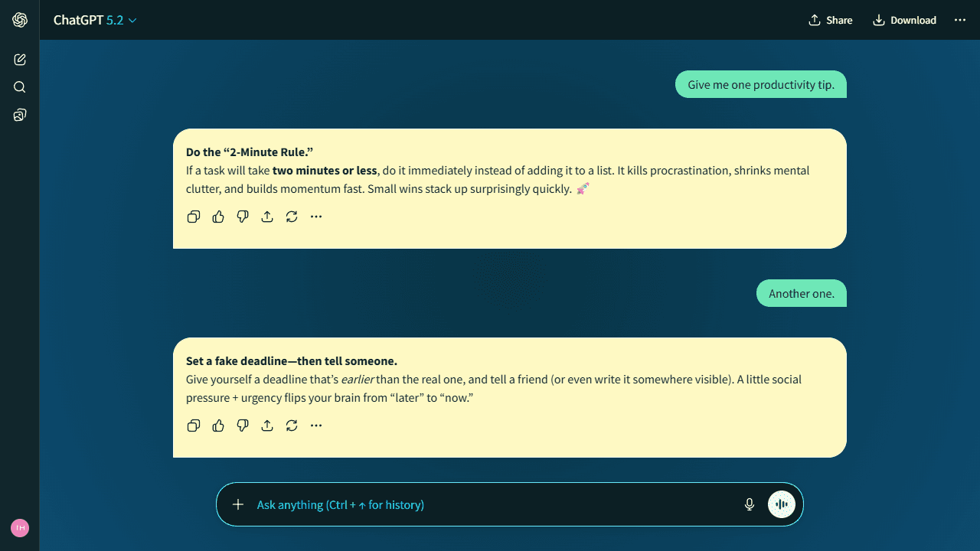
Task: Dislike the fake deadline response
Action: click(243, 425)
